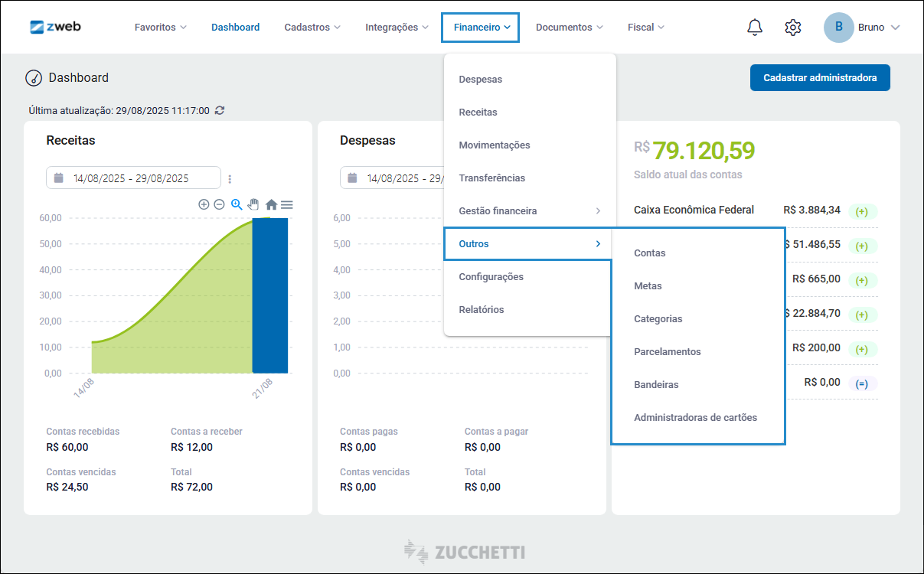This screenshot has height=574, width=924.
Task: Click the Cadastrar administradora button
Action: 820,78
